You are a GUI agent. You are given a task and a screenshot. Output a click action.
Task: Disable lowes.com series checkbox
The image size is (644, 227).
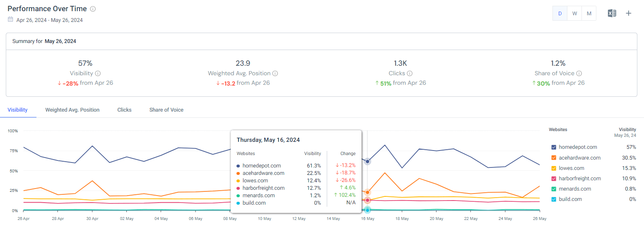pos(554,168)
